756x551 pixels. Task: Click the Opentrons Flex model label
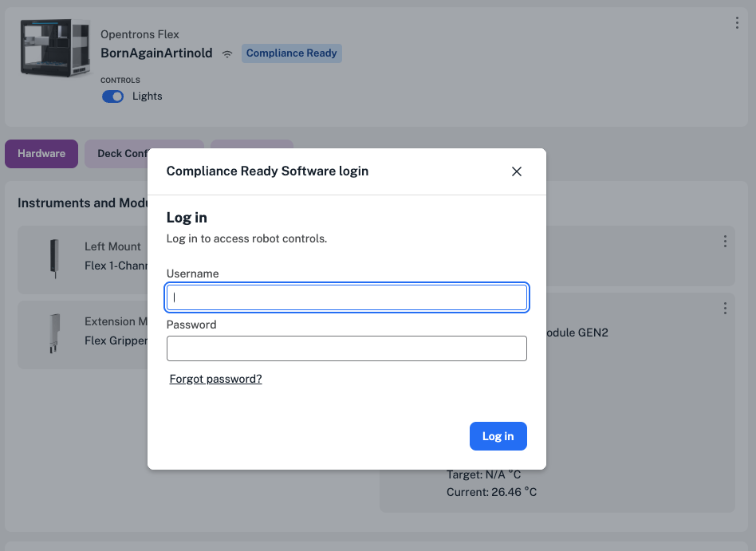tap(140, 35)
